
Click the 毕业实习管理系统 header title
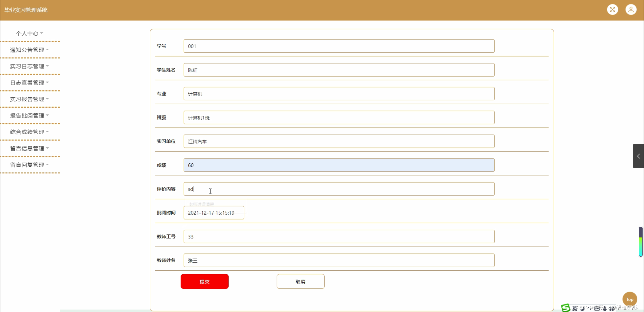26,10
